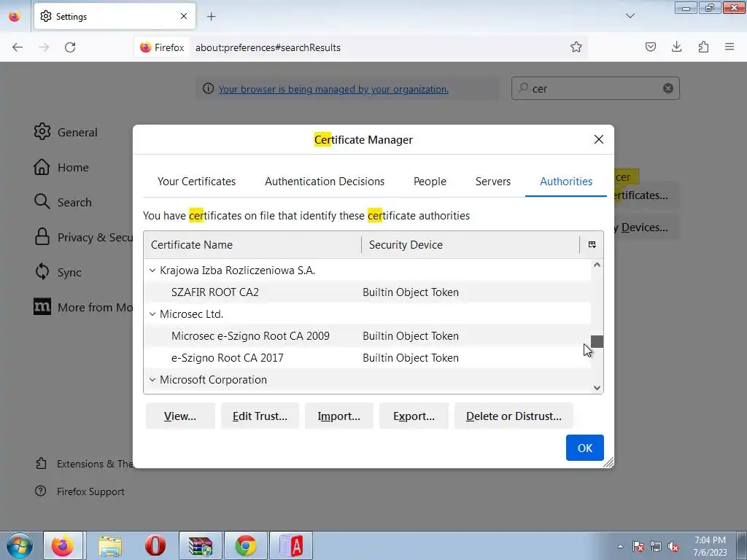
Task: Open the list all tabs chevron
Action: click(630, 16)
